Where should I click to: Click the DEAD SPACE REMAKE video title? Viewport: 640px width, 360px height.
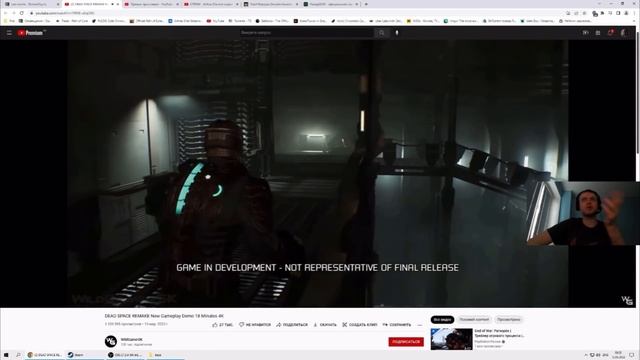click(164, 316)
